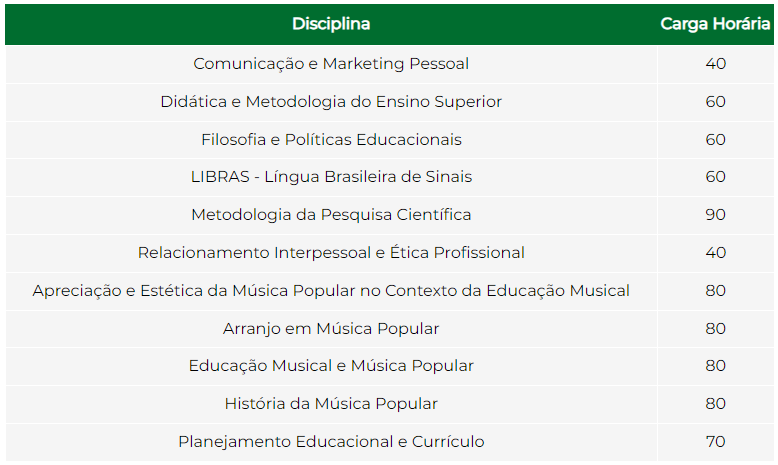Click the 70 hours value cell
This screenshot has height=465, width=778.
point(715,442)
